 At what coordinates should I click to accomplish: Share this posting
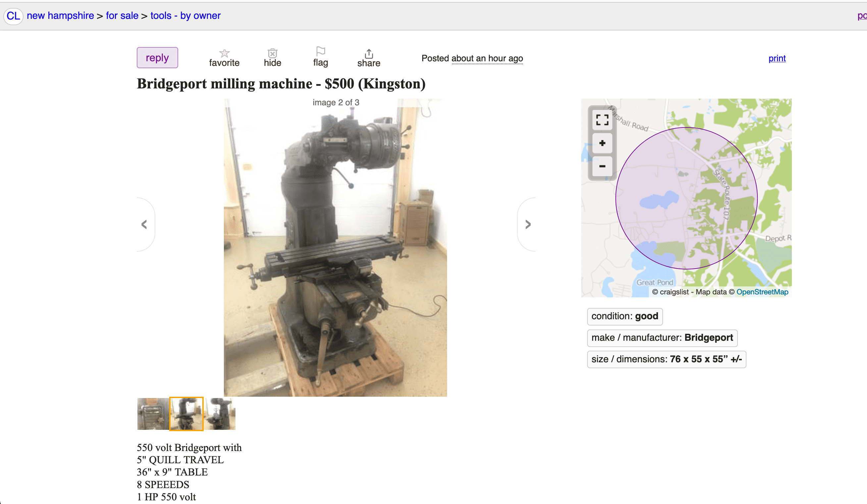click(x=369, y=58)
